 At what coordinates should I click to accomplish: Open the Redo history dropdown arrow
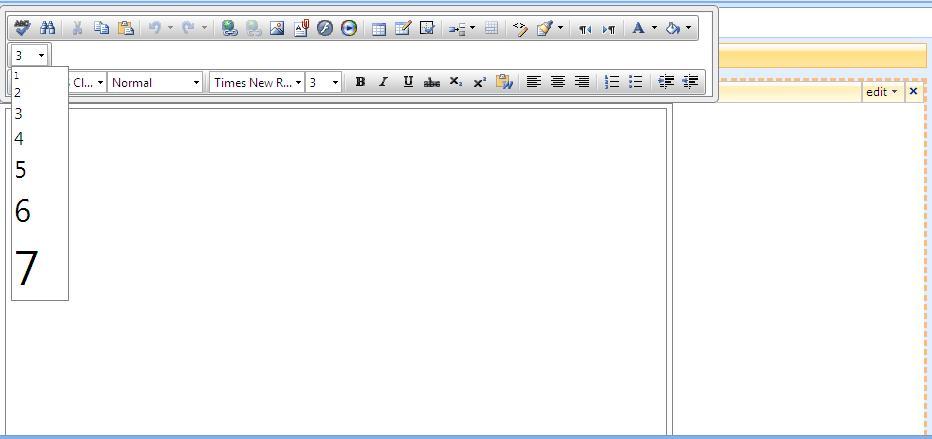tap(204, 28)
